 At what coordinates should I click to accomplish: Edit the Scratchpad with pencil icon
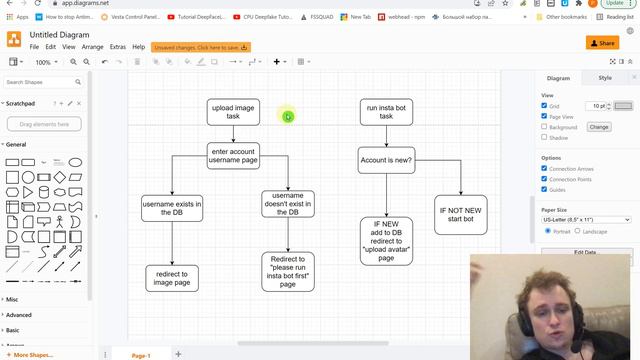tap(70, 104)
